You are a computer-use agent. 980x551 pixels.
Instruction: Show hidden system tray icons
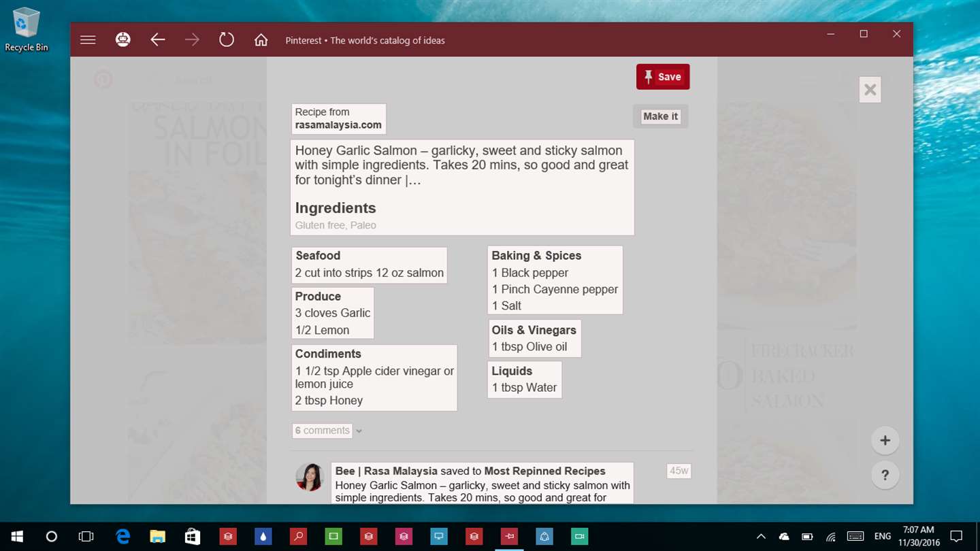[761, 537]
